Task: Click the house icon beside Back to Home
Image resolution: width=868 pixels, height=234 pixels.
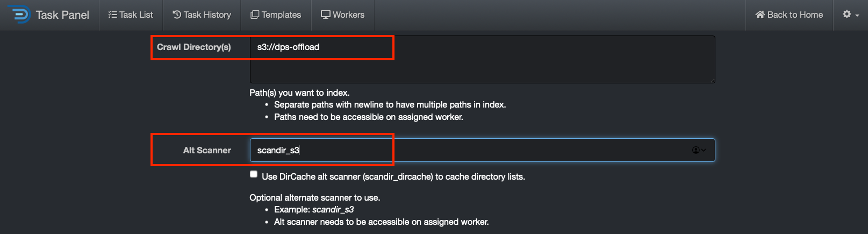Action: pos(760,15)
